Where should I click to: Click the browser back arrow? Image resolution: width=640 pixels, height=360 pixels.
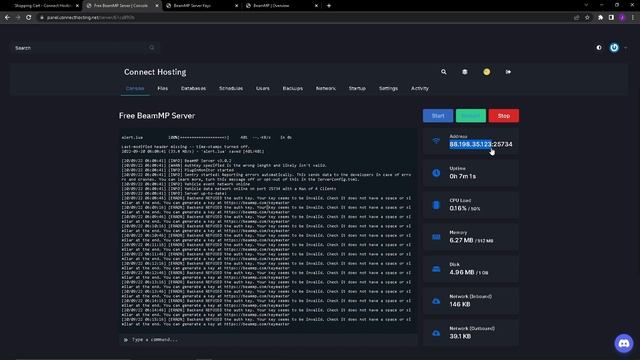(7, 18)
